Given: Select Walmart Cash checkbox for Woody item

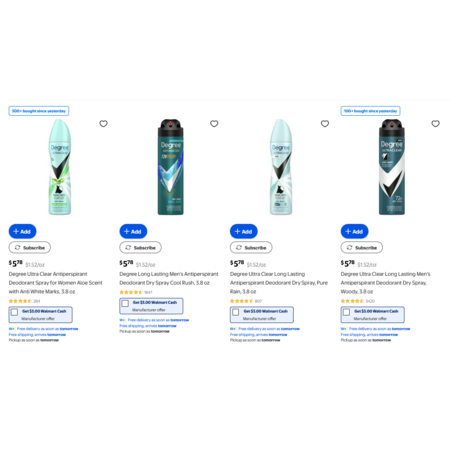Looking at the screenshot, I should click(x=346, y=312).
